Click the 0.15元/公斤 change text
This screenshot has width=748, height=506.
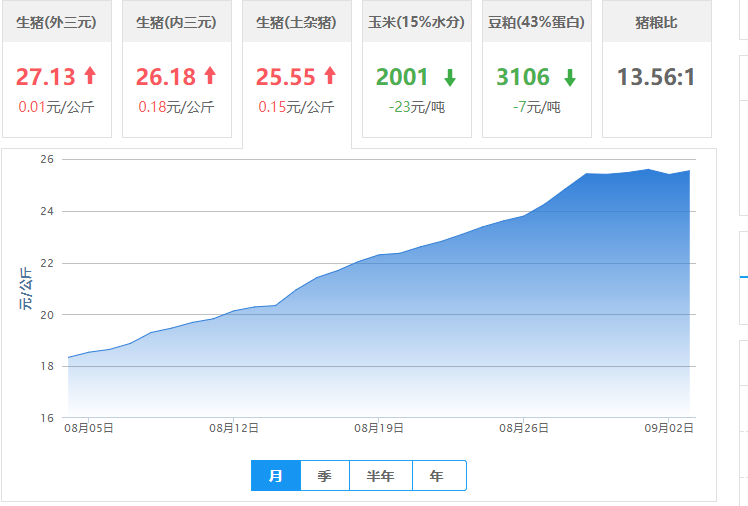coord(296,107)
